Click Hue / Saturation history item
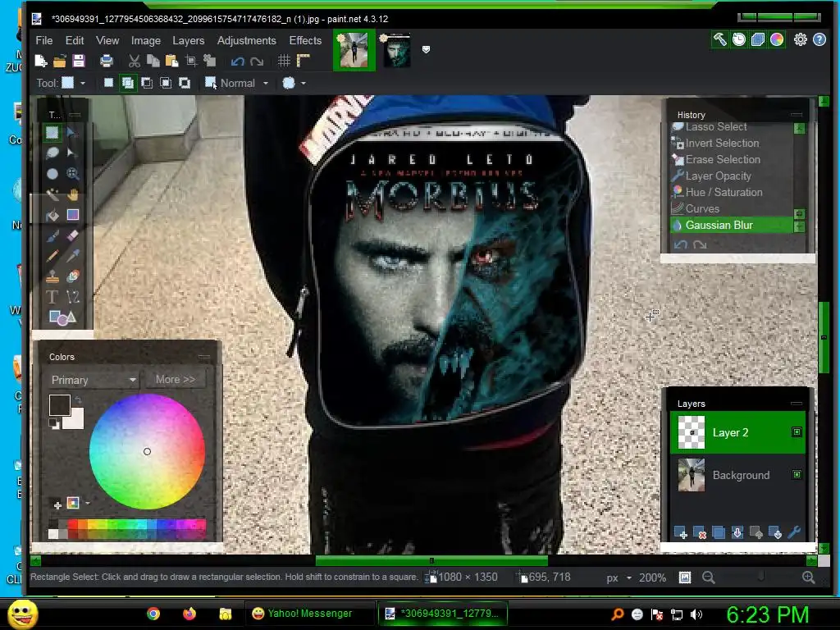The height and width of the screenshot is (630, 840). coord(731,192)
